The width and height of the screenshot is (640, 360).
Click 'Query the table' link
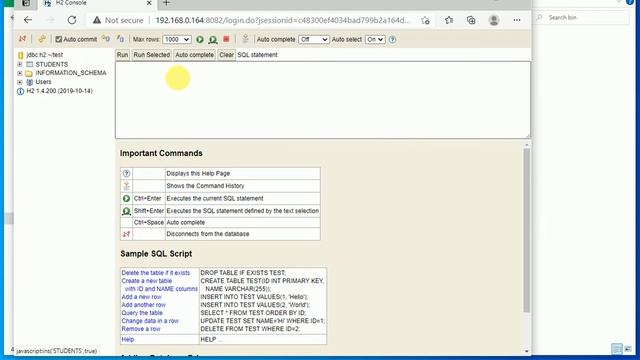(142, 313)
